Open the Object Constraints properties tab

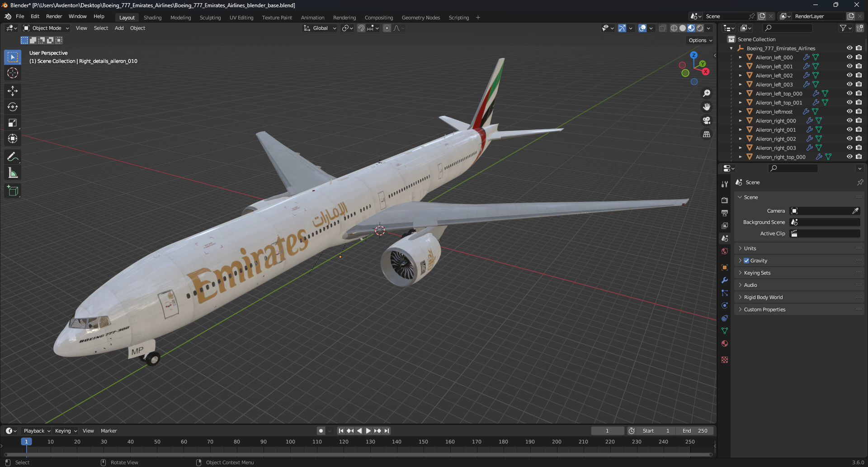725,318
